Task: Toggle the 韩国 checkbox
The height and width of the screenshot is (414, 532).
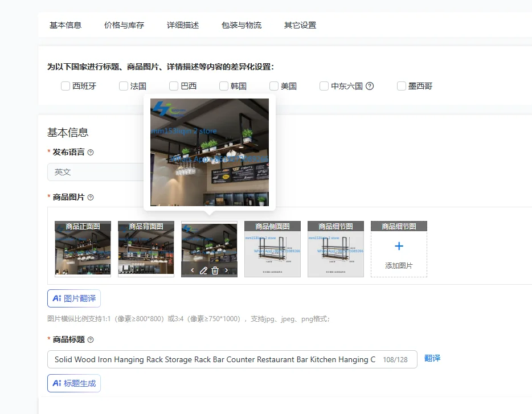Action: 224,86
